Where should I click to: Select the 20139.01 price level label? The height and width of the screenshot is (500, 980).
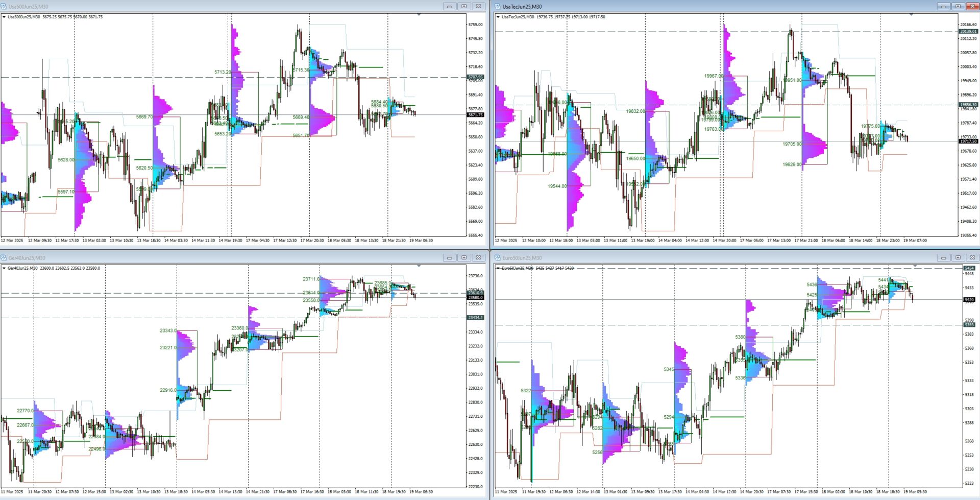click(968, 32)
